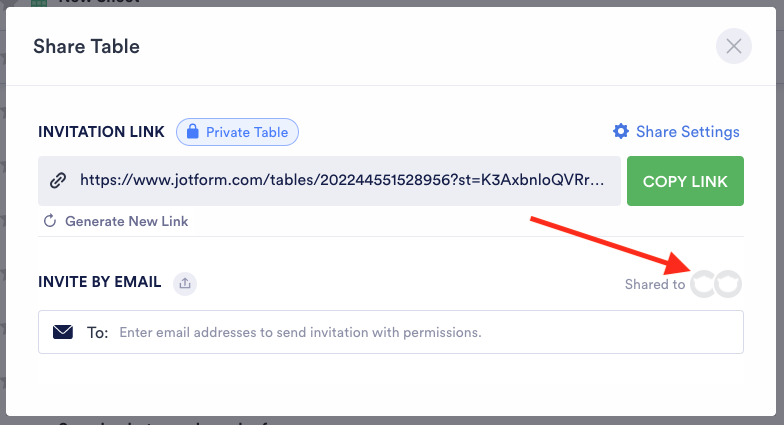This screenshot has width=784, height=425.
Task: Click the INVITATION LINK heading
Action: pos(101,132)
